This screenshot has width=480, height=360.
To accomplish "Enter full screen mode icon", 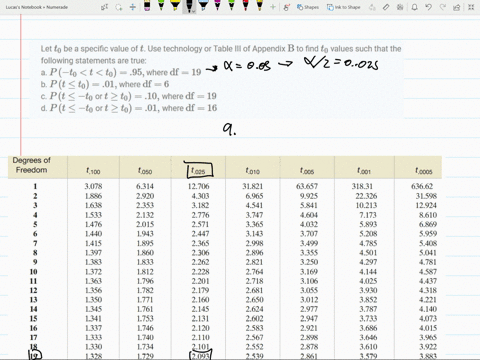I will pyautogui.click(x=471, y=7).
